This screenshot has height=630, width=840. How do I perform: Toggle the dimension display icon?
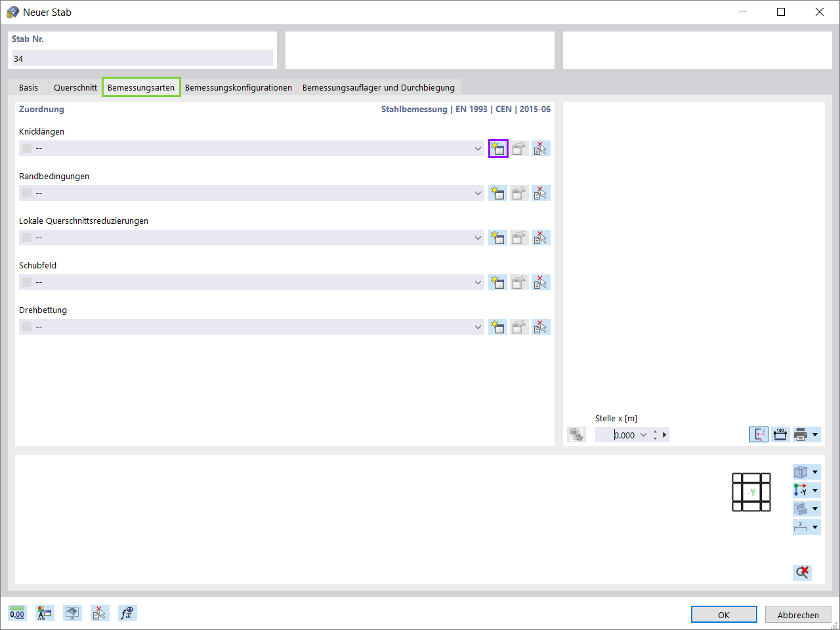pyautogui.click(x=780, y=434)
